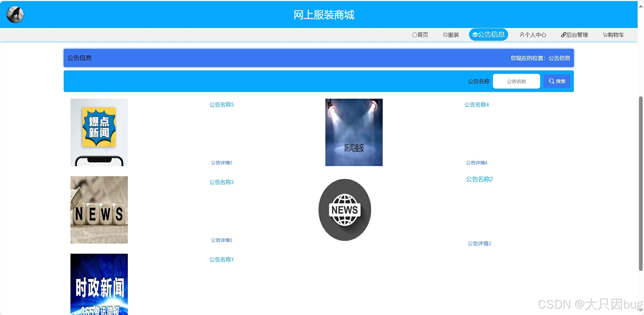Click 公告详情3 detail text
This screenshot has width=644, height=315.
222,240
